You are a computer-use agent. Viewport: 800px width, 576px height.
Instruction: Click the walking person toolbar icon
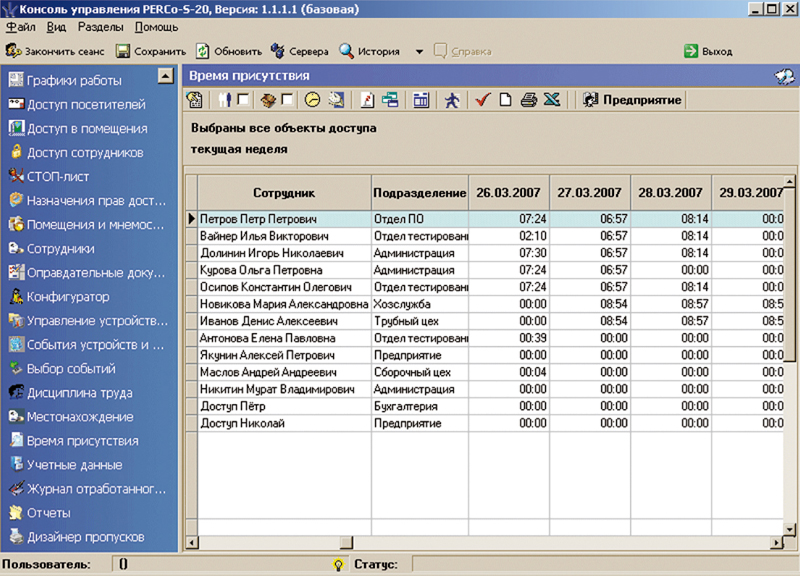(452, 100)
